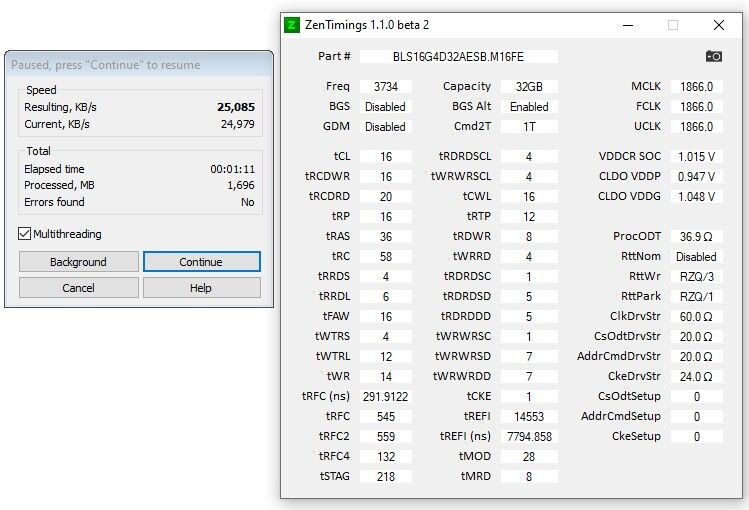Click the tSTAG value 218
Viewport: 749px width, 510px height.
386,477
